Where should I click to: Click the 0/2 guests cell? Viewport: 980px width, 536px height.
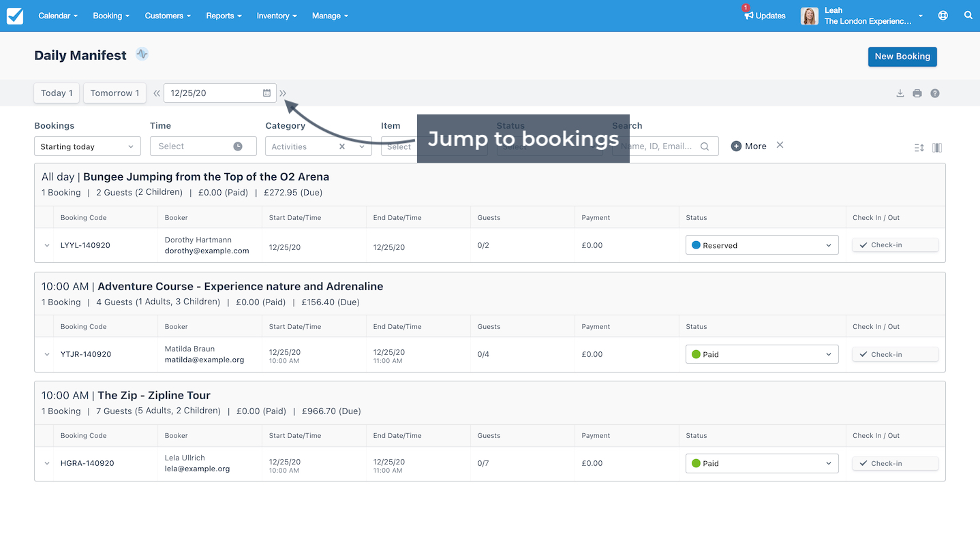(x=483, y=245)
